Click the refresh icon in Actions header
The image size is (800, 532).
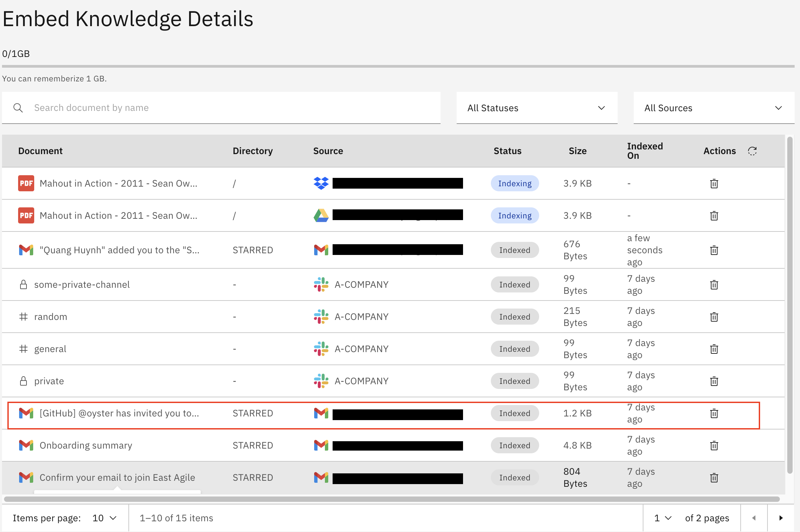(x=752, y=151)
